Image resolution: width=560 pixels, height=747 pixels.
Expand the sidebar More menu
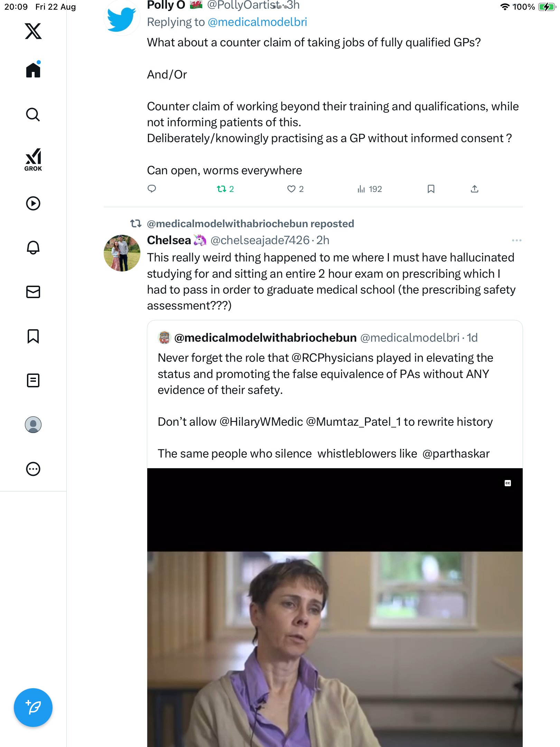pos(33,469)
